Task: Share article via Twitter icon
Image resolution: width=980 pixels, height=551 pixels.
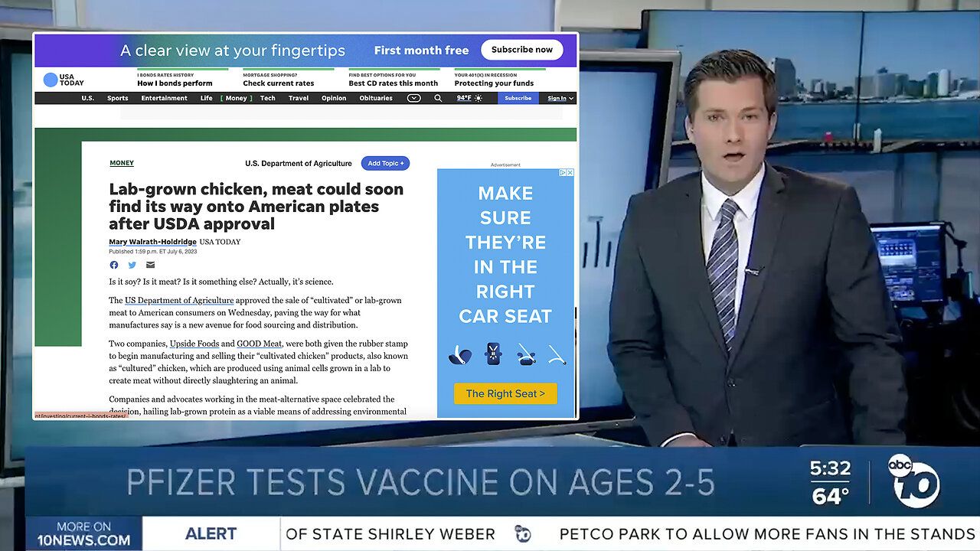Action: (132, 265)
